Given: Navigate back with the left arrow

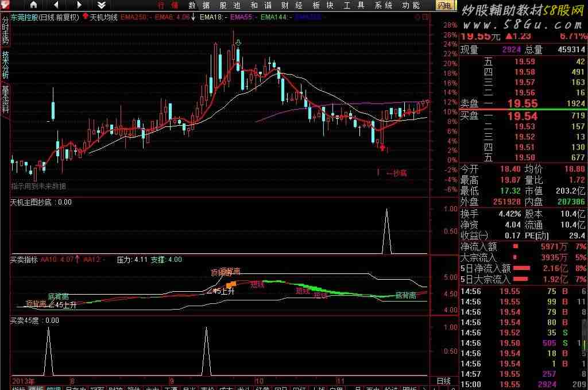Looking at the screenshot, I should (56, 5).
